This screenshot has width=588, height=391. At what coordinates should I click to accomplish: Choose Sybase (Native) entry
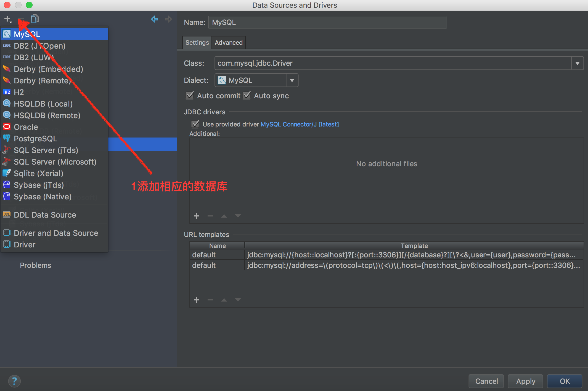[54, 196]
